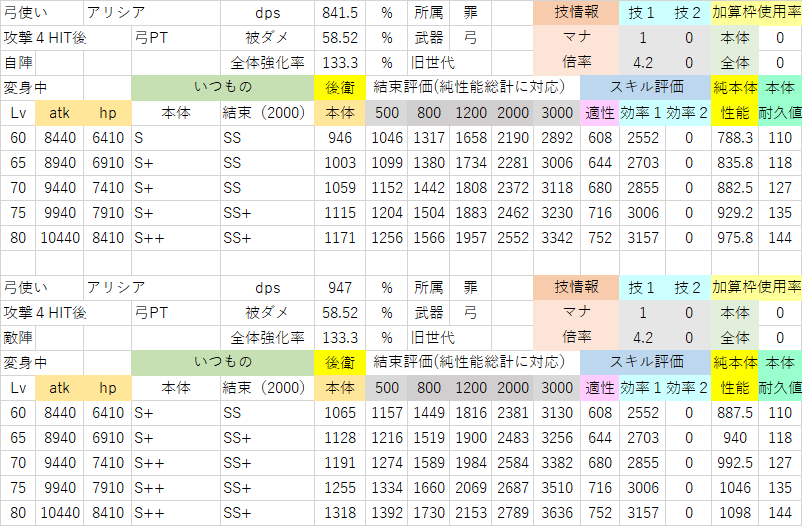Select the 2381 cell
Screen dimensions: 802x526
[x=513, y=413]
